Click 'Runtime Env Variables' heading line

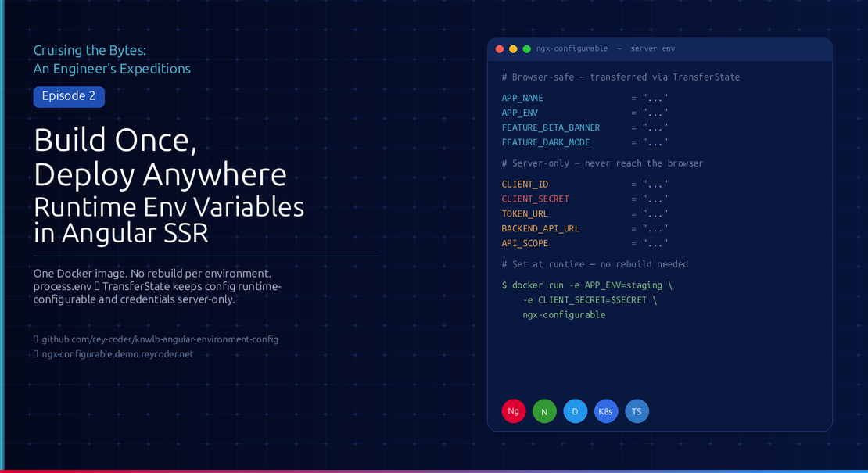click(169, 207)
